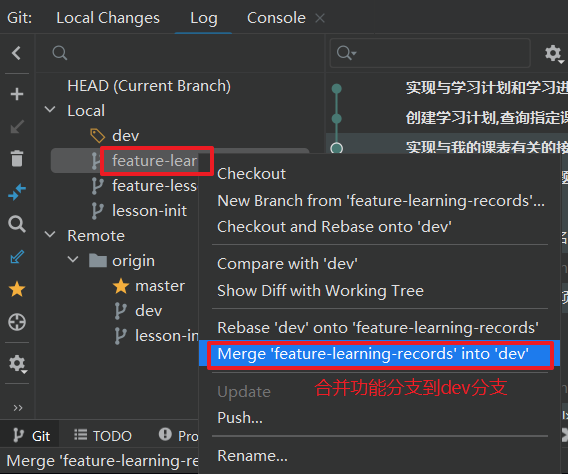The height and width of the screenshot is (474, 568).
Task: Select HEAD (Current Branch) entry
Action: click(149, 86)
